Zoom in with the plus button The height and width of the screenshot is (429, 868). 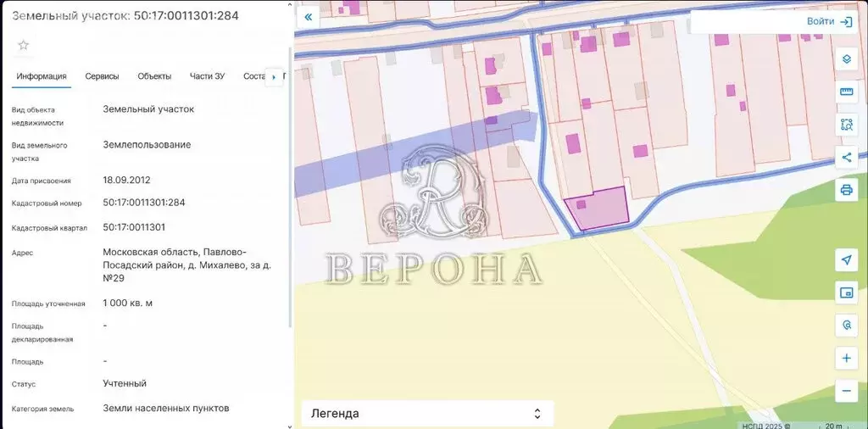pos(847,358)
